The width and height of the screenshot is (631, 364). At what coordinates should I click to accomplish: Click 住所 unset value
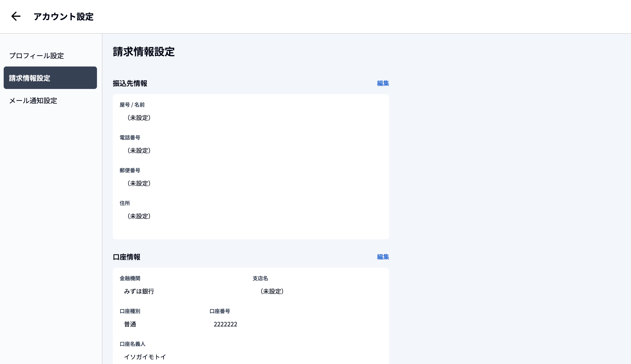coord(139,216)
